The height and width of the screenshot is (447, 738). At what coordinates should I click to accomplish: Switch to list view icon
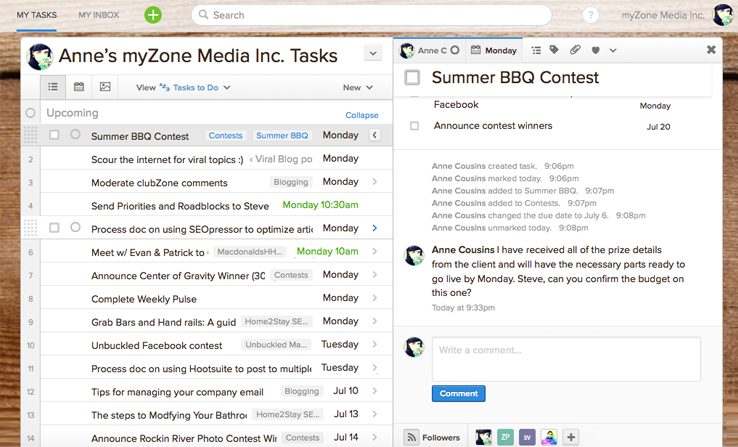(53, 87)
